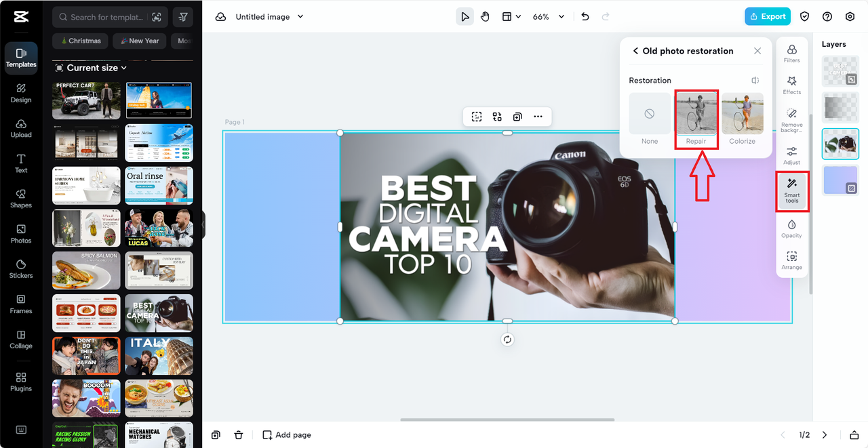Screen dimensions: 868x448
Task: Choose the ITALY template thumbnail
Action: [x=159, y=356]
